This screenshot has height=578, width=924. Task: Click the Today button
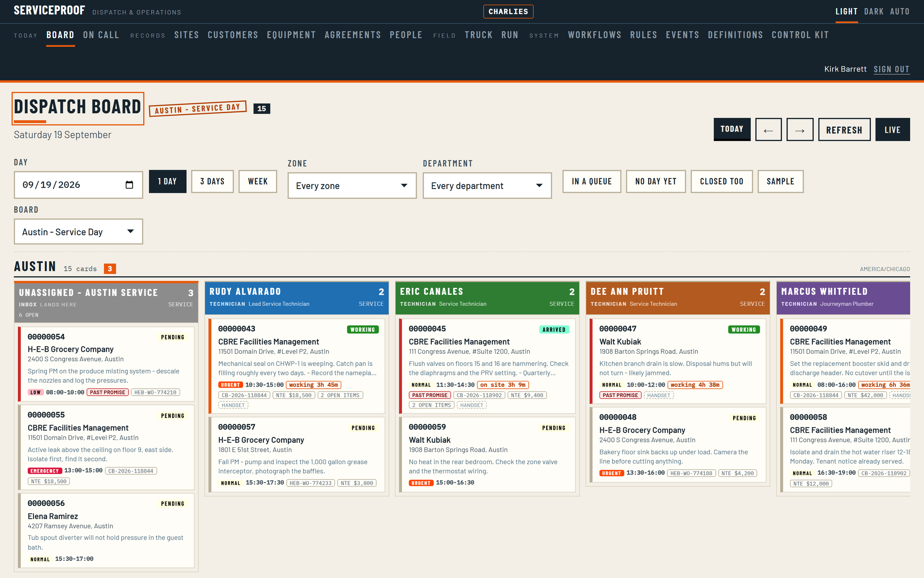point(732,129)
